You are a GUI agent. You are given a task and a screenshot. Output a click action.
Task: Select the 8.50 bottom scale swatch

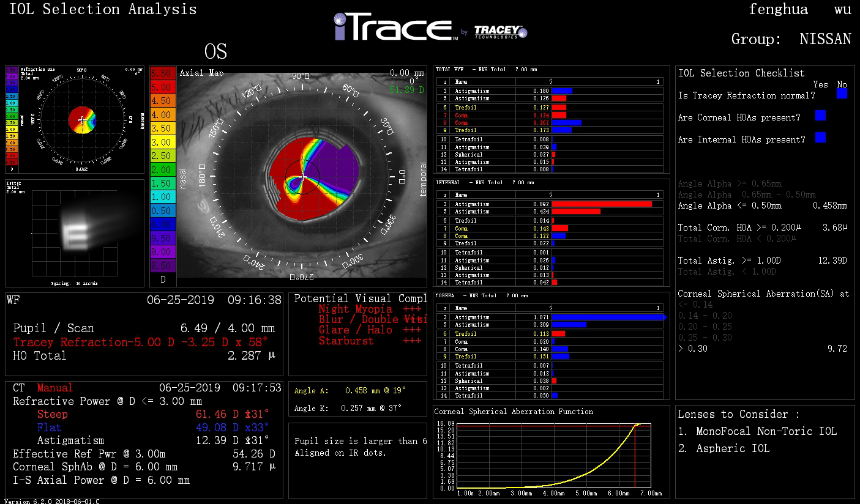[163, 265]
